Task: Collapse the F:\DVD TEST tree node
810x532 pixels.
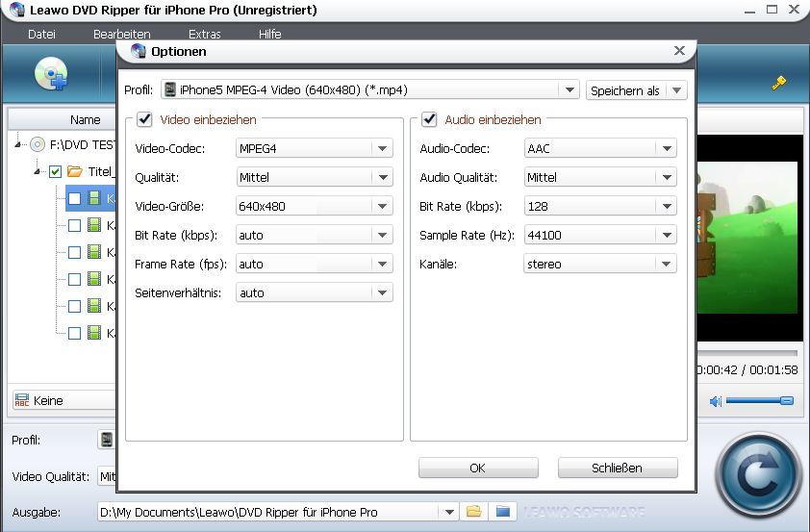Action: pos(18,144)
